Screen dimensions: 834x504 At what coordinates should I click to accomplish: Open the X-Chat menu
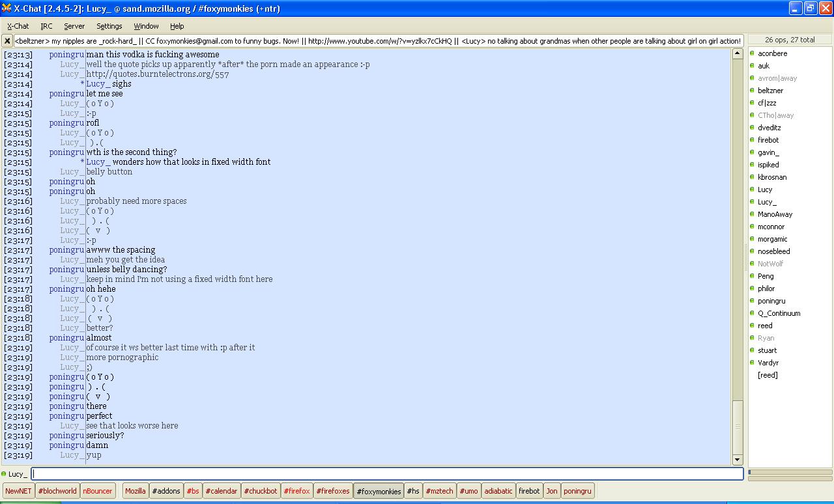[x=18, y=26]
